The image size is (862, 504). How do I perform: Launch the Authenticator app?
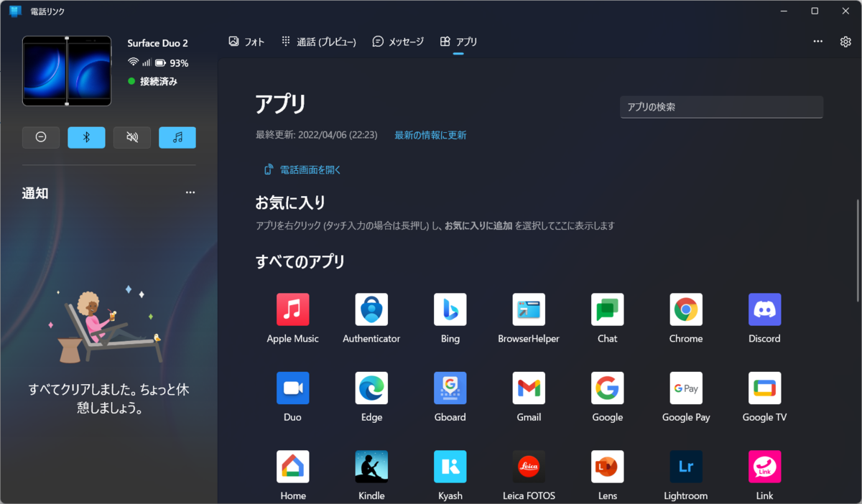coord(371,309)
